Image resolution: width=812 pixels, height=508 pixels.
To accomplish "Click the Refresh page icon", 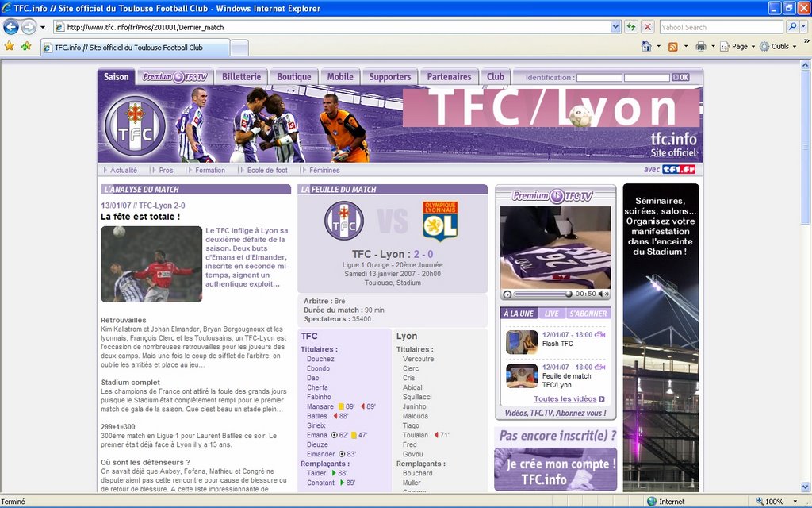I will (x=630, y=27).
